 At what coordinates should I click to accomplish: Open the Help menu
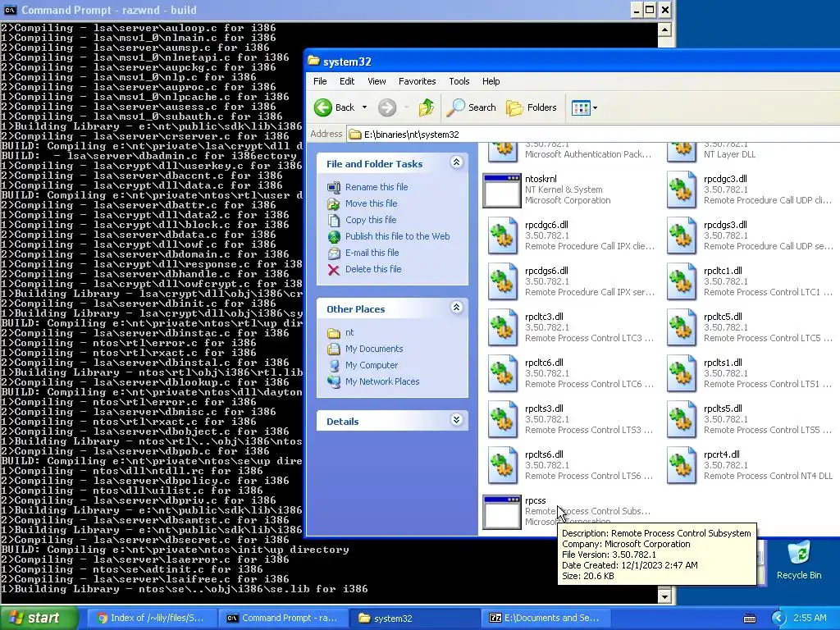(491, 81)
